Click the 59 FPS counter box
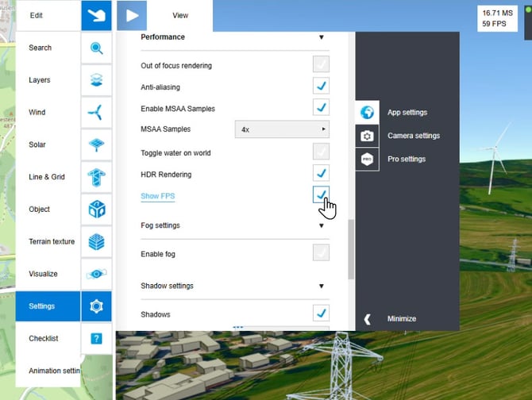 click(497, 18)
